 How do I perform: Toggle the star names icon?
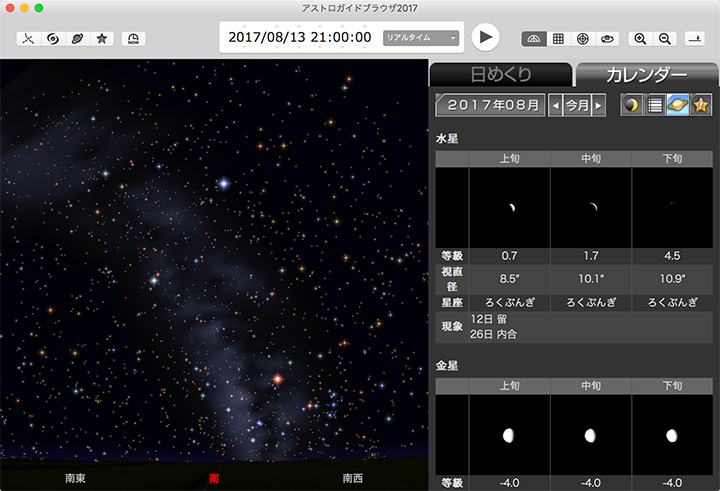pyautogui.click(x=102, y=39)
